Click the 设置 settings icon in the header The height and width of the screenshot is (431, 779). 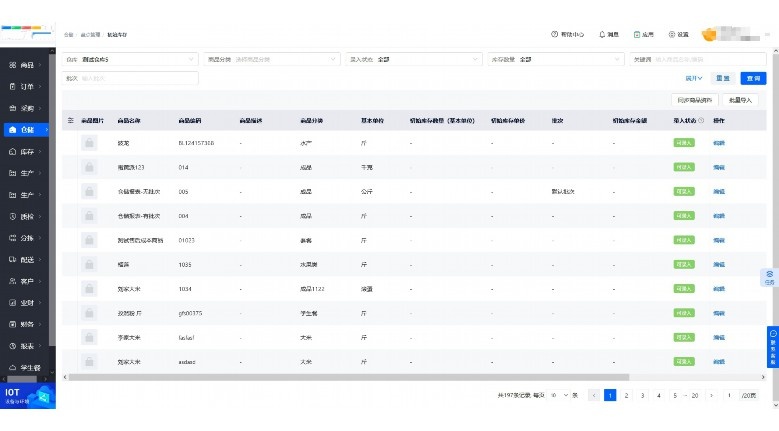(x=672, y=34)
